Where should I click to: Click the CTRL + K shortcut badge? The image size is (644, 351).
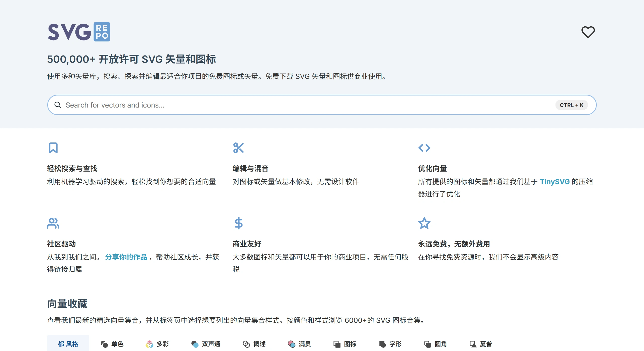coord(571,105)
